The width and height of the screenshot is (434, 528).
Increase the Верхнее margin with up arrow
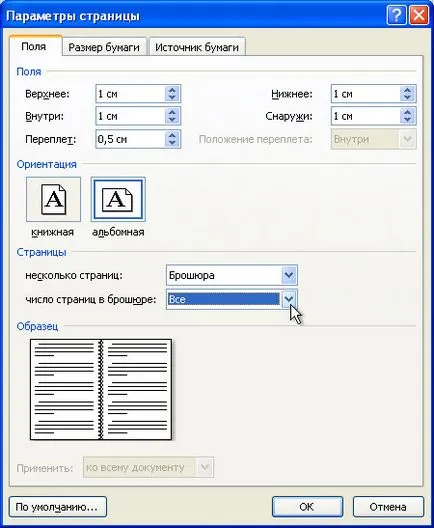pyautogui.click(x=172, y=90)
